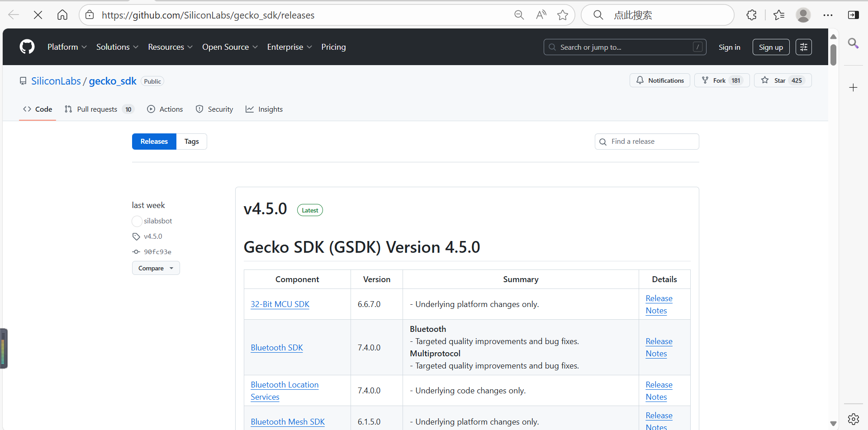Click the Find a release field
Viewport: 868px width, 430px height.
click(x=647, y=142)
